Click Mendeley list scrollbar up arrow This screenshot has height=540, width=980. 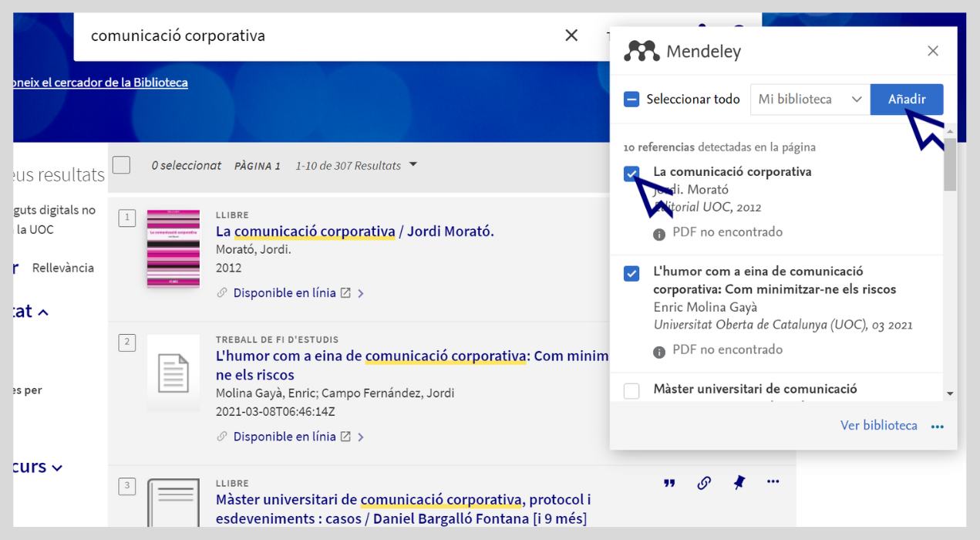[950, 132]
